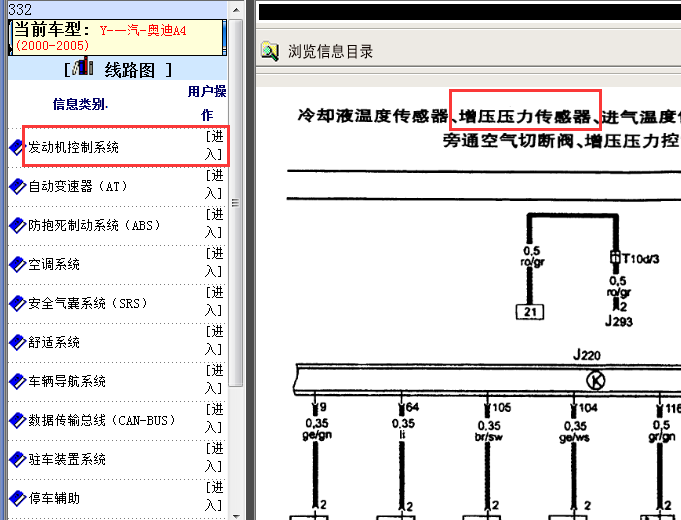
Task: Click the left panel scroll-up arrow
Action: [x=236, y=9]
